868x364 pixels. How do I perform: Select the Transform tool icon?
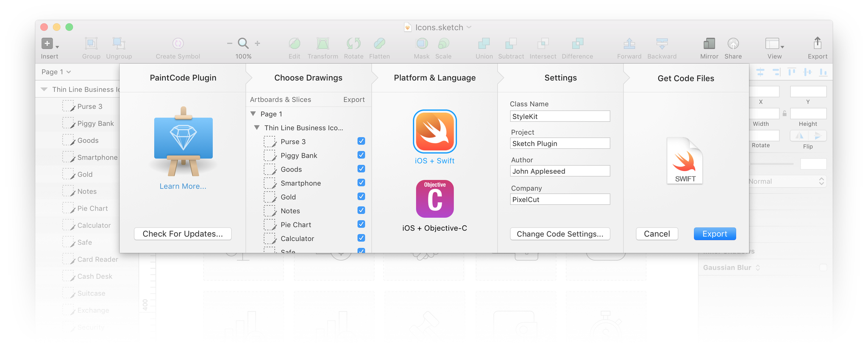[x=323, y=44]
